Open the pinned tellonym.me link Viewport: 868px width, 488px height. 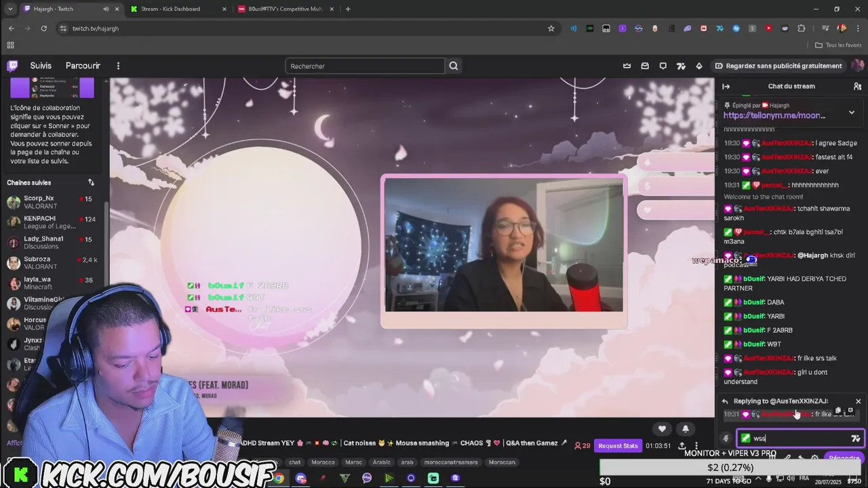coord(774,115)
